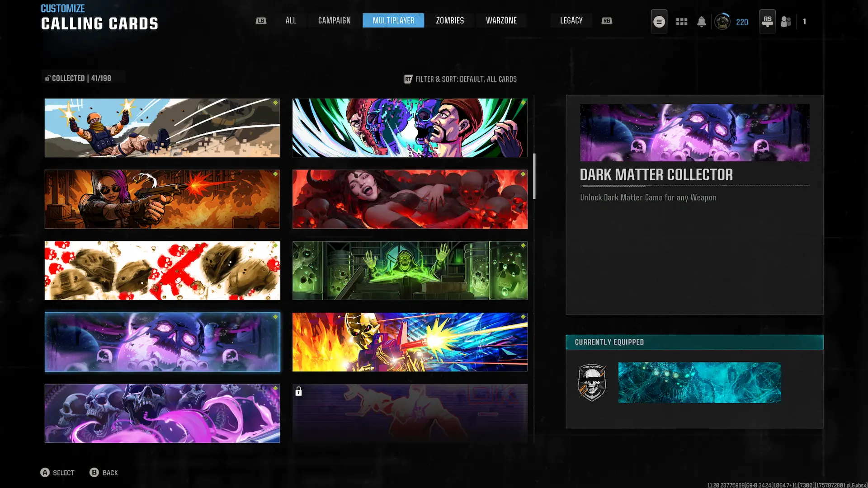This screenshot has height=488, width=868.
Task: Open the Warzone tab
Action: [501, 21]
